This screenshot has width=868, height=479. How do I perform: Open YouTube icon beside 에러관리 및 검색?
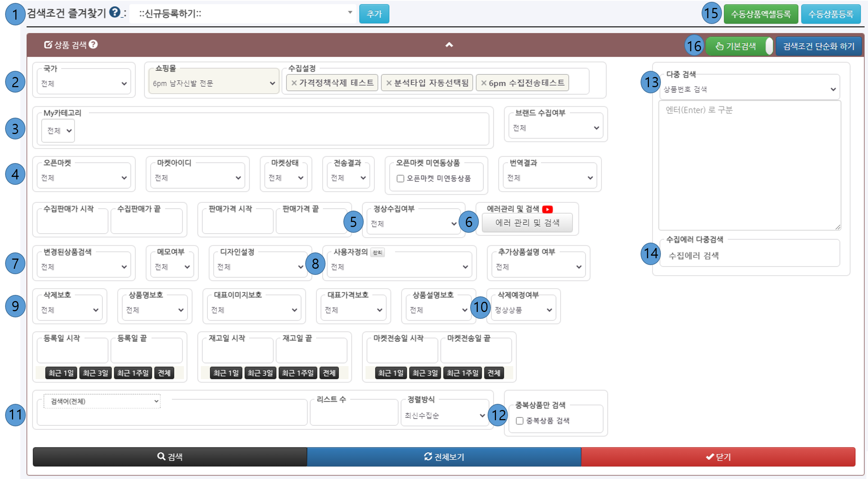coord(547,209)
